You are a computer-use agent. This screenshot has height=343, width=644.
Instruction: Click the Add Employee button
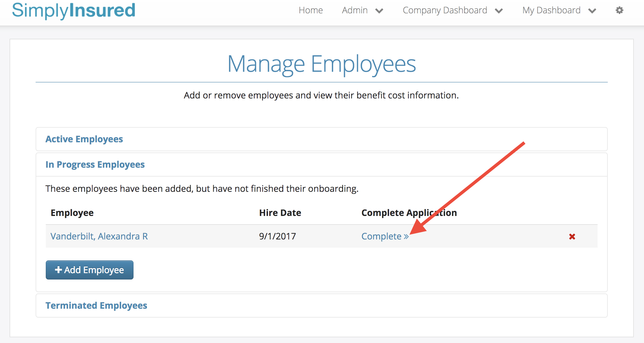[x=89, y=270]
